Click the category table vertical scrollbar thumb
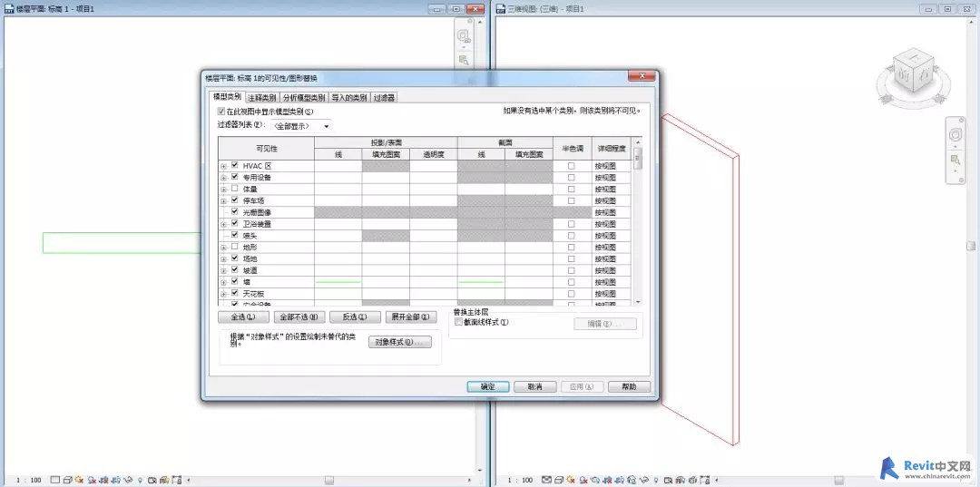The height and width of the screenshot is (487, 980). [638, 158]
